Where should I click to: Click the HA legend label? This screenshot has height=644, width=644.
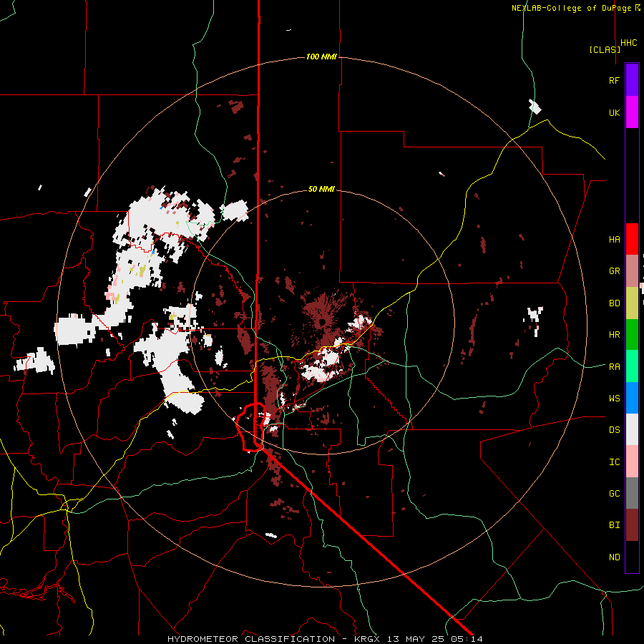[614, 240]
